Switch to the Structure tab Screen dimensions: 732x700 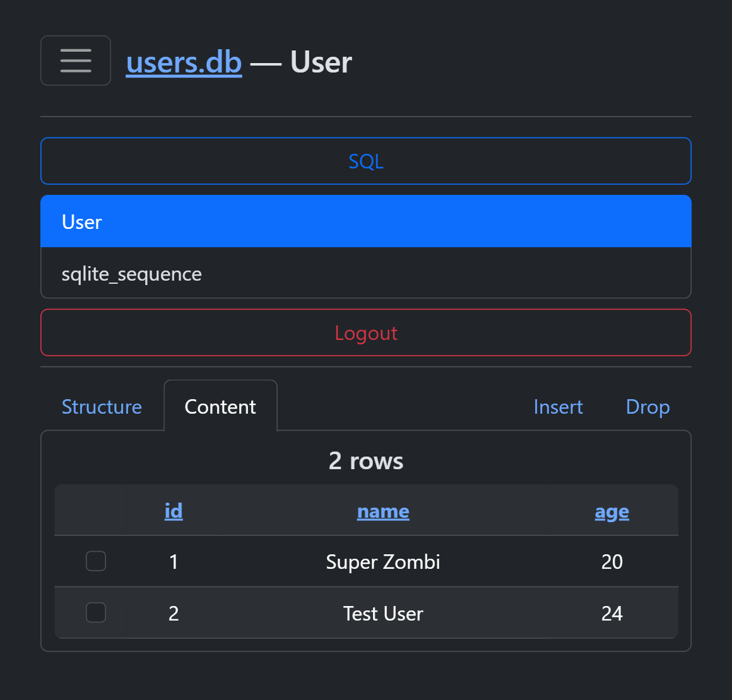tap(102, 407)
